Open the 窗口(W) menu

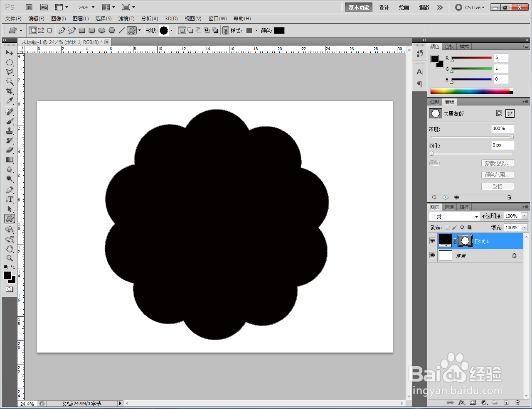(218, 19)
